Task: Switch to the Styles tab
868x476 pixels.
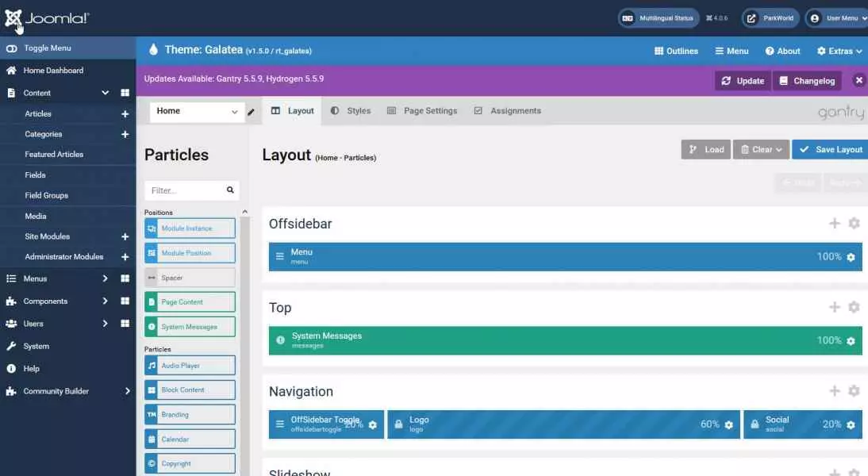Action: [351, 111]
